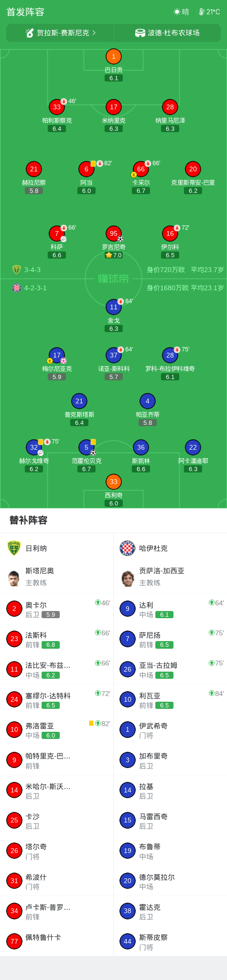Tap 卡采尔 rating 6.7 badge

(x=141, y=190)
